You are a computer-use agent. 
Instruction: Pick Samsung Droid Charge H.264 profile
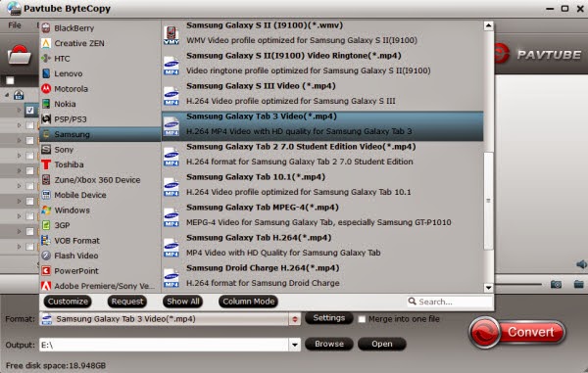322,275
